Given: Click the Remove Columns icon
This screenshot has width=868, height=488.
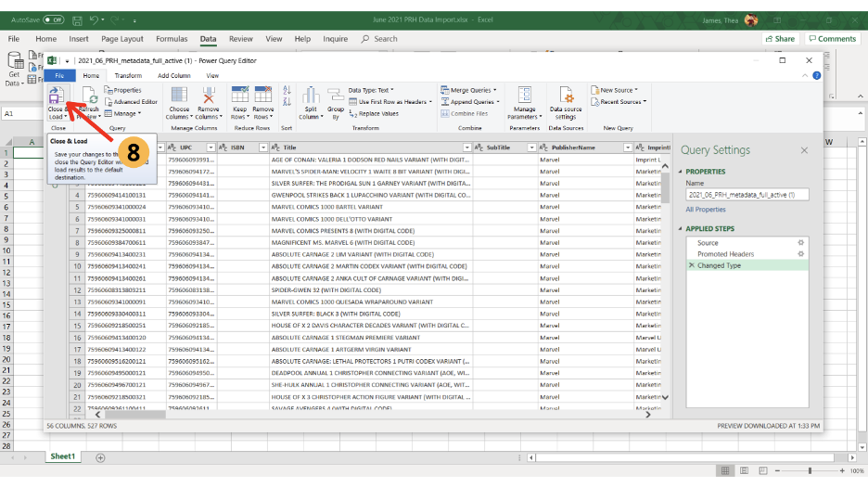Looking at the screenshot, I should pos(208,96).
